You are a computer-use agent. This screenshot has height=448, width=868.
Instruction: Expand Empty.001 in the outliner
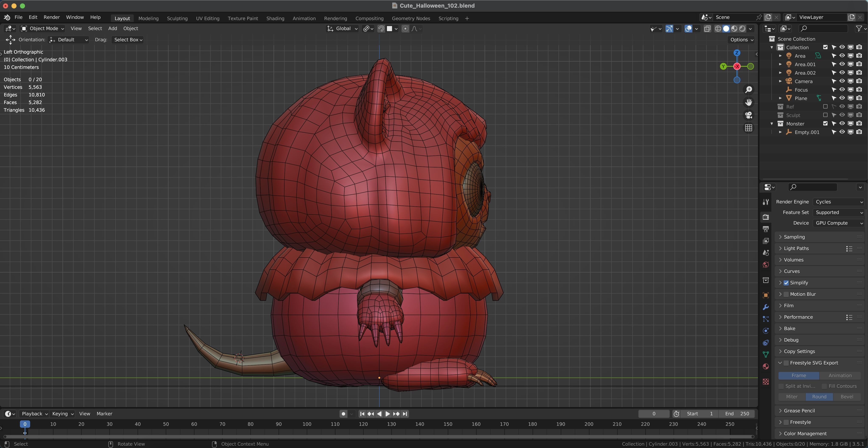(x=780, y=132)
